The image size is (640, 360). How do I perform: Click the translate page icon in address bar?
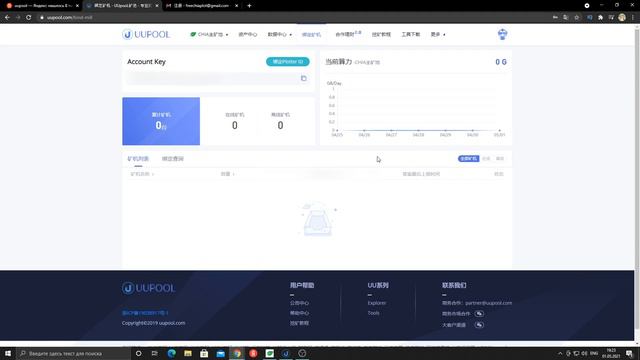coord(565,18)
